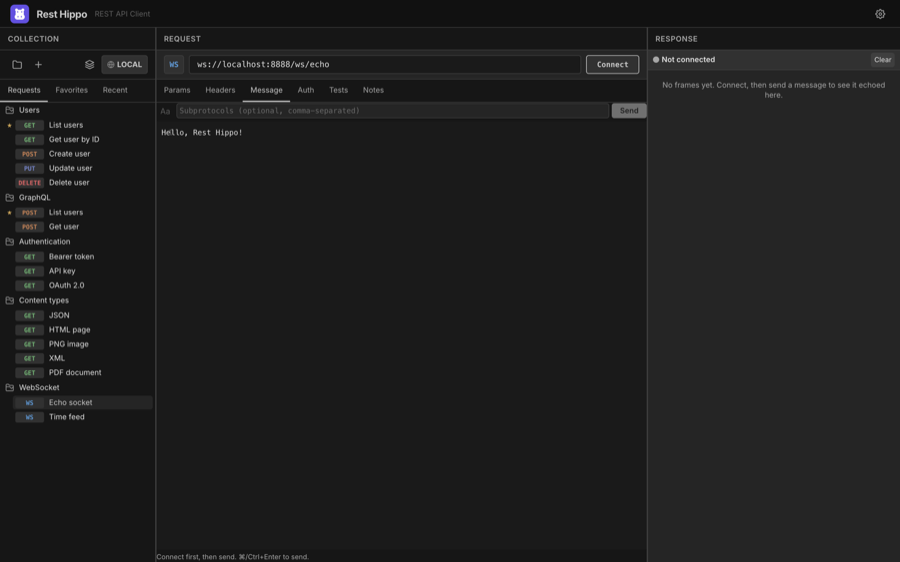Click the new folder icon in Collection
The height and width of the screenshot is (562, 900).
17,65
